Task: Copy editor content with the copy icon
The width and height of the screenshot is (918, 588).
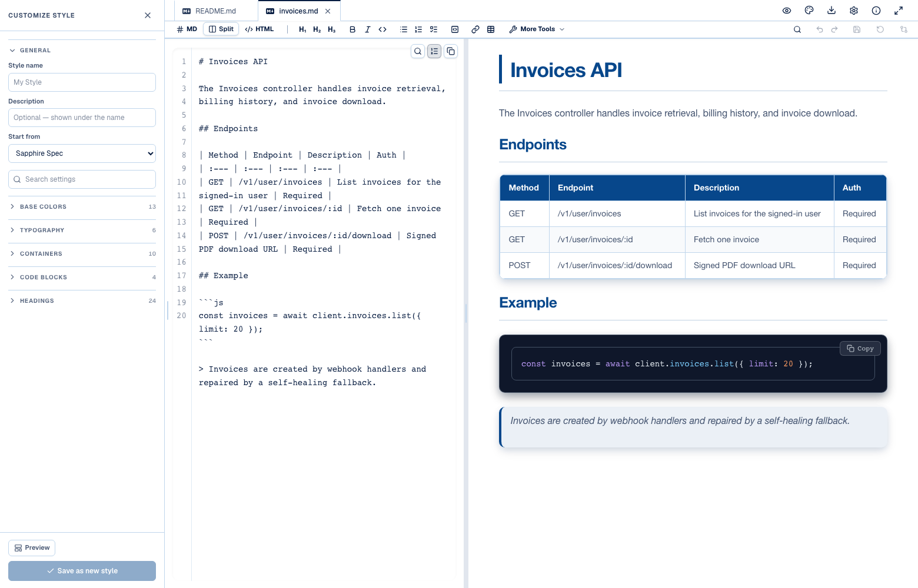Action: [x=451, y=51]
